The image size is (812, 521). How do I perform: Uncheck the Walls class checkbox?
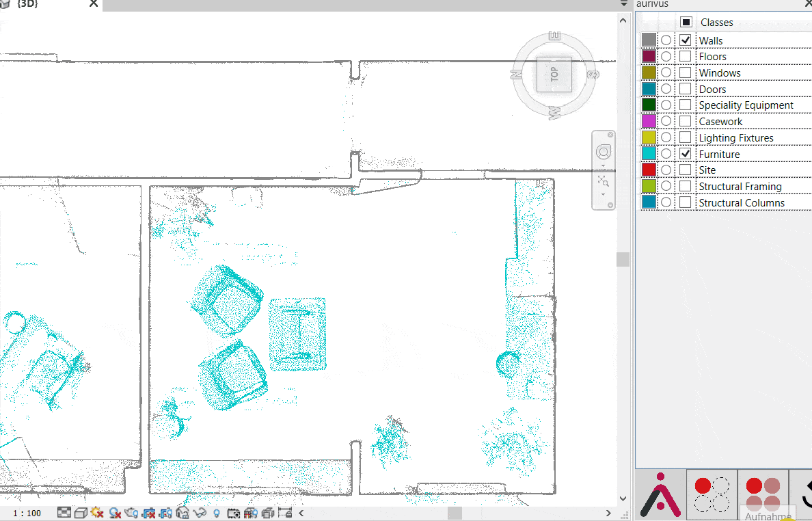pyautogui.click(x=686, y=40)
